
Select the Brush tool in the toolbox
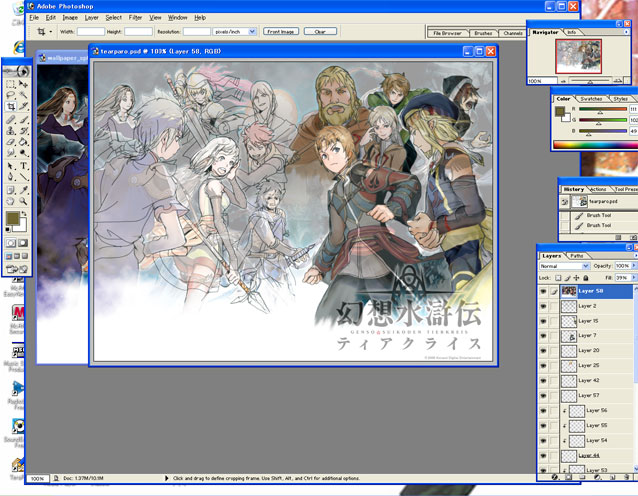(23, 120)
